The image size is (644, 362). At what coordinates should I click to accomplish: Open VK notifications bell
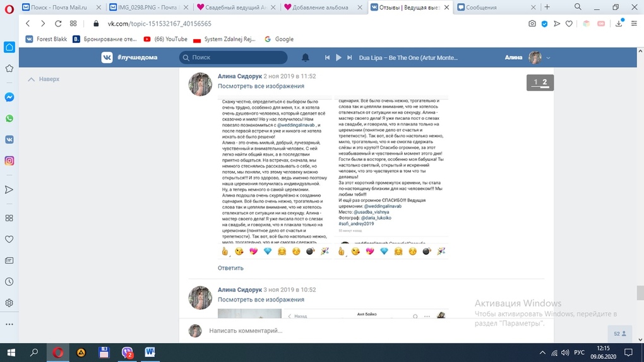[x=305, y=57]
